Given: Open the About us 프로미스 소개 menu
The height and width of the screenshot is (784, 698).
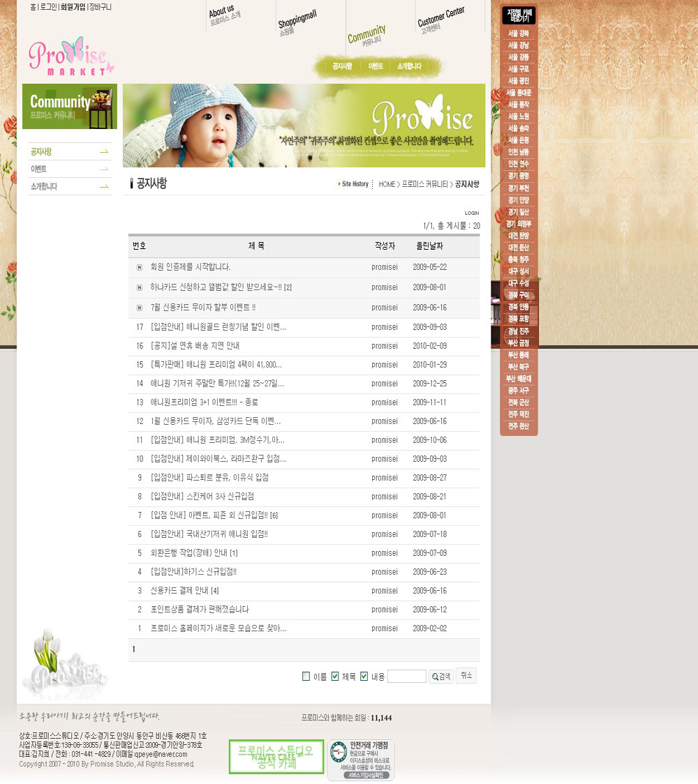Looking at the screenshot, I should [x=225, y=15].
